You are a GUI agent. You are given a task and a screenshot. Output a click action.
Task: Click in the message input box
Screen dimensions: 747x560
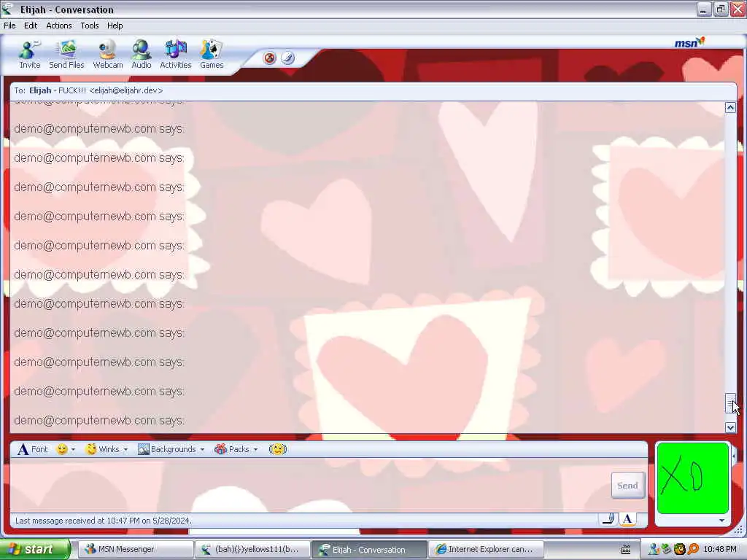309,485
